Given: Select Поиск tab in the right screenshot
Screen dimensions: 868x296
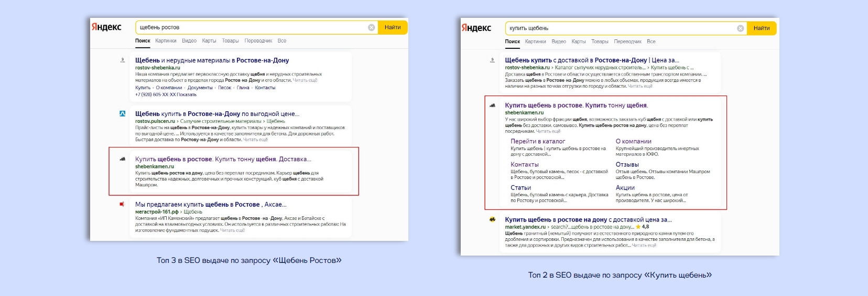Looking at the screenshot, I should (513, 41).
